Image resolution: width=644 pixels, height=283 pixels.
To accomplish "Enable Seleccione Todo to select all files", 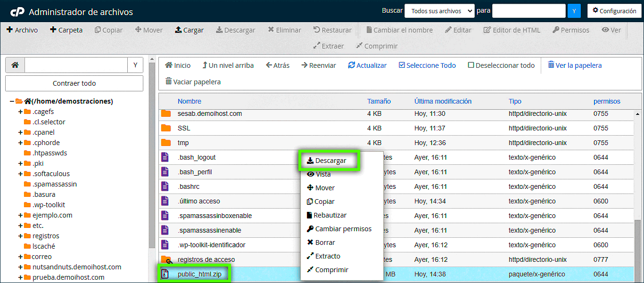I will [427, 65].
